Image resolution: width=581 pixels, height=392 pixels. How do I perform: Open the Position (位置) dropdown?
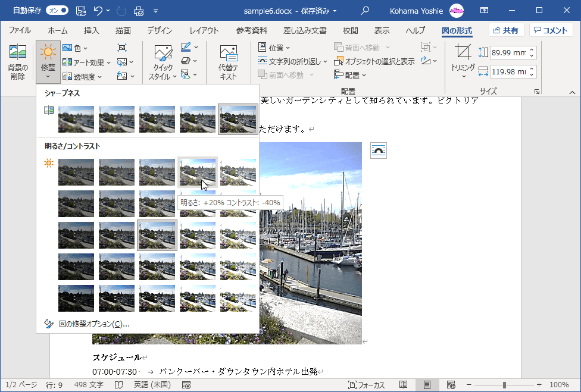tap(274, 48)
